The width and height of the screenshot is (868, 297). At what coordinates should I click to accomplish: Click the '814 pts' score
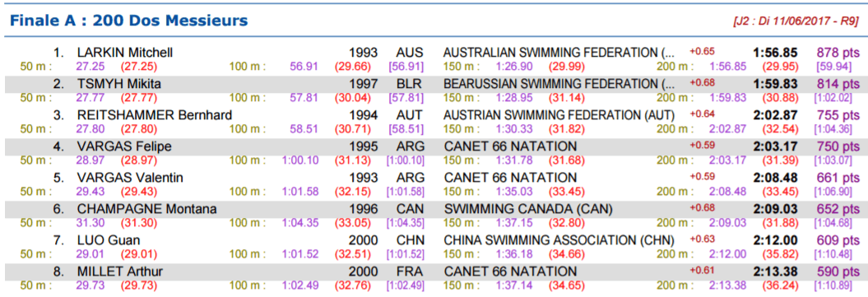click(x=838, y=84)
